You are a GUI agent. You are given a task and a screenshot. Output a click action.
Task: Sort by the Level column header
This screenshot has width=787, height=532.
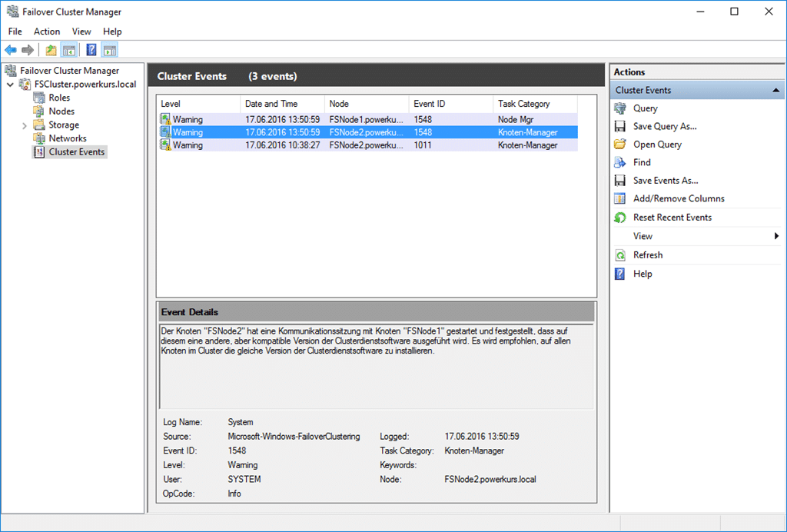tap(199, 104)
